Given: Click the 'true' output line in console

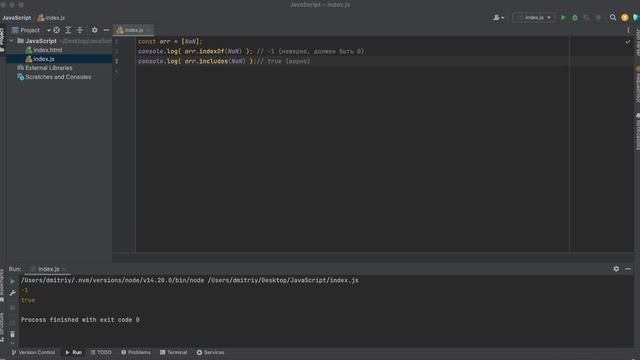Looking at the screenshot, I should coord(28,300).
